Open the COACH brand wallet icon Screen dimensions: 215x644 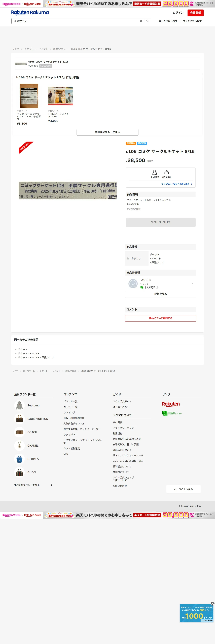click(20, 432)
